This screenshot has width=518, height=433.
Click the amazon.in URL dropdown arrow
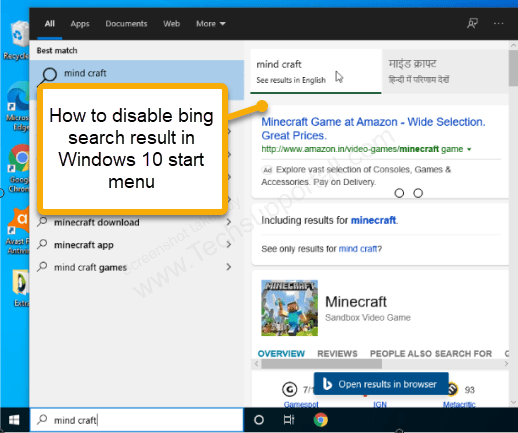pos(469,149)
